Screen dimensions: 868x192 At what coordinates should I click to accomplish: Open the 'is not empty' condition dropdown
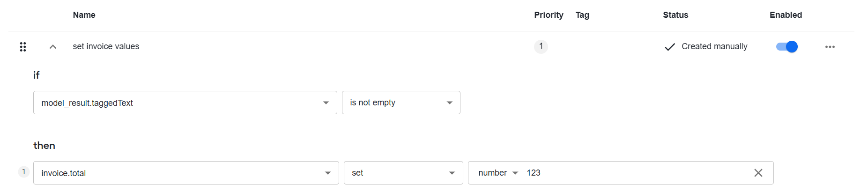click(401, 103)
